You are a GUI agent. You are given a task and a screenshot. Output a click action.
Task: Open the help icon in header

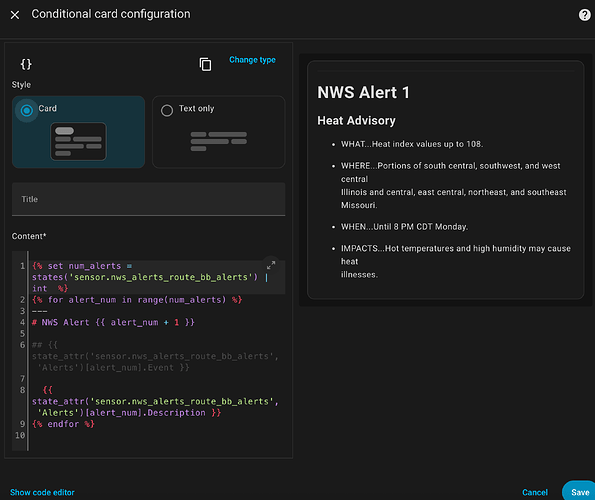pos(584,15)
